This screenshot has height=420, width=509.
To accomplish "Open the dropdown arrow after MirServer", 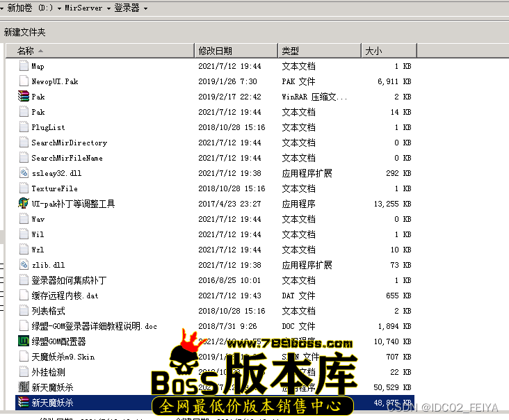I will click(109, 8).
